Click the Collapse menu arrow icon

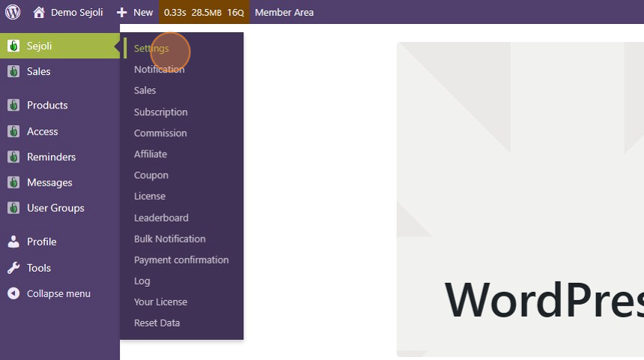tap(13, 293)
